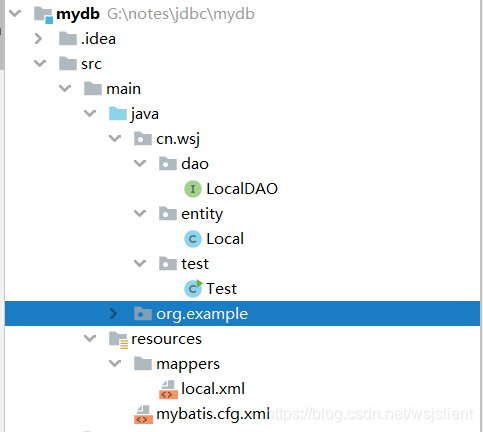Image resolution: width=483 pixels, height=432 pixels.
Task: Select the main folder label
Action: coord(123,89)
